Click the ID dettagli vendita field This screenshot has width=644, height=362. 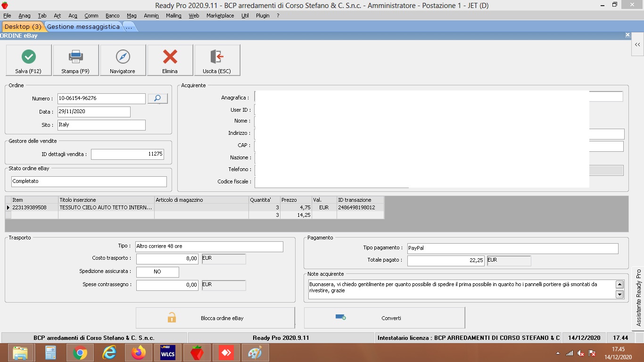(128, 154)
